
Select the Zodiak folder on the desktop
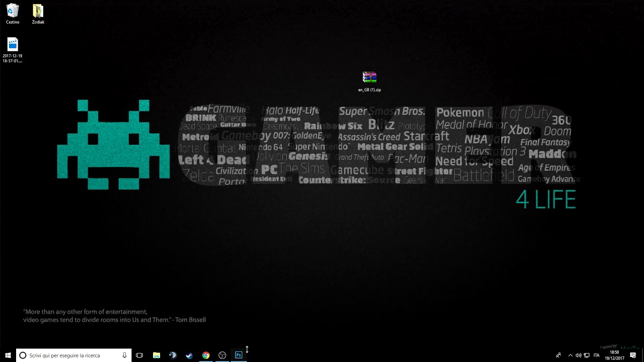[38, 14]
